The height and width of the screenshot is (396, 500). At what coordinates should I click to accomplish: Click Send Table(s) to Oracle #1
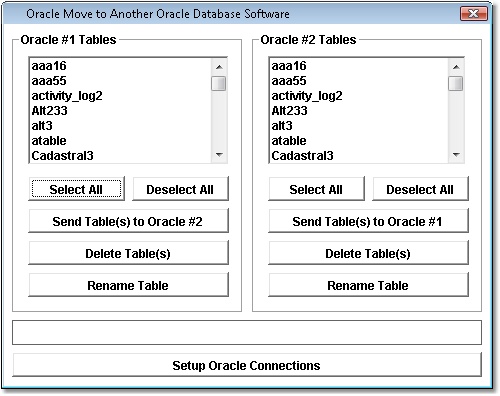[x=368, y=221]
